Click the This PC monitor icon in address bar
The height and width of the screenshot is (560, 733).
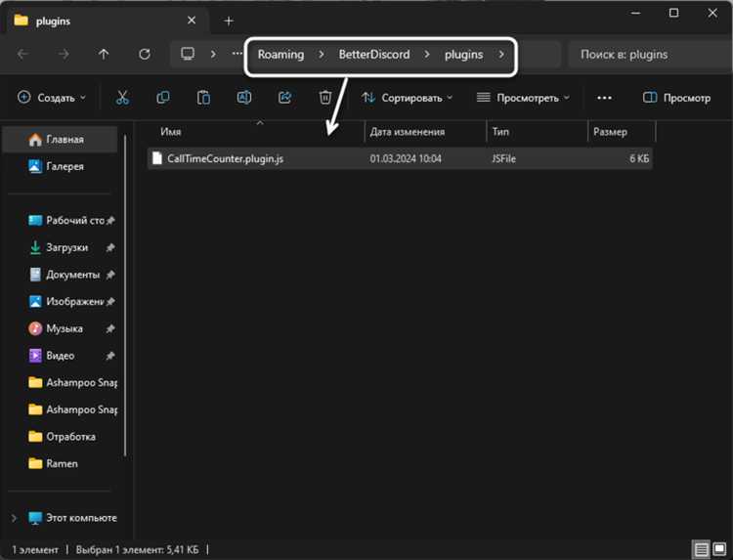[x=188, y=54]
